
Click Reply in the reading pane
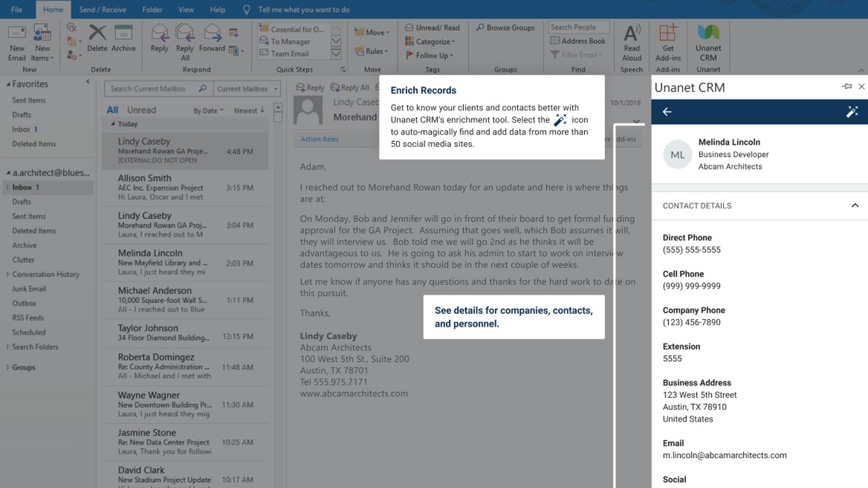[x=309, y=88]
